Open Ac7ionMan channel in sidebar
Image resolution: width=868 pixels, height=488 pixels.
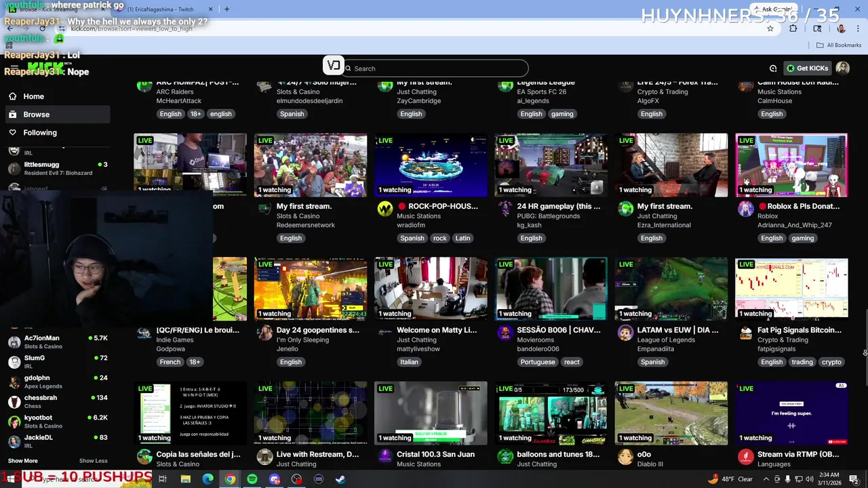pyautogui.click(x=58, y=342)
